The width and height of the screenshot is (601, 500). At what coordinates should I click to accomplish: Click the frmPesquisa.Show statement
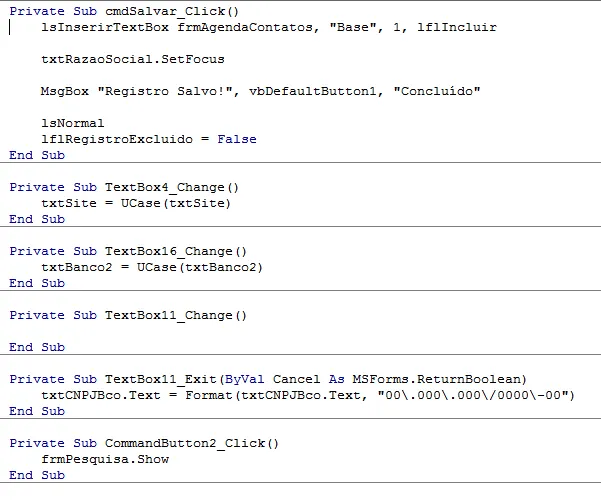[x=105, y=459]
